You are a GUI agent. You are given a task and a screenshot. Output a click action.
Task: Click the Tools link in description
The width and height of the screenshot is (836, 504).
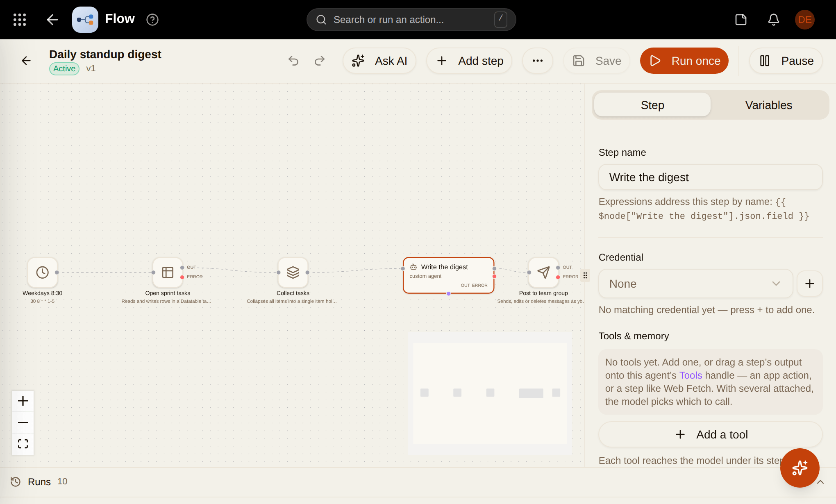tap(691, 375)
